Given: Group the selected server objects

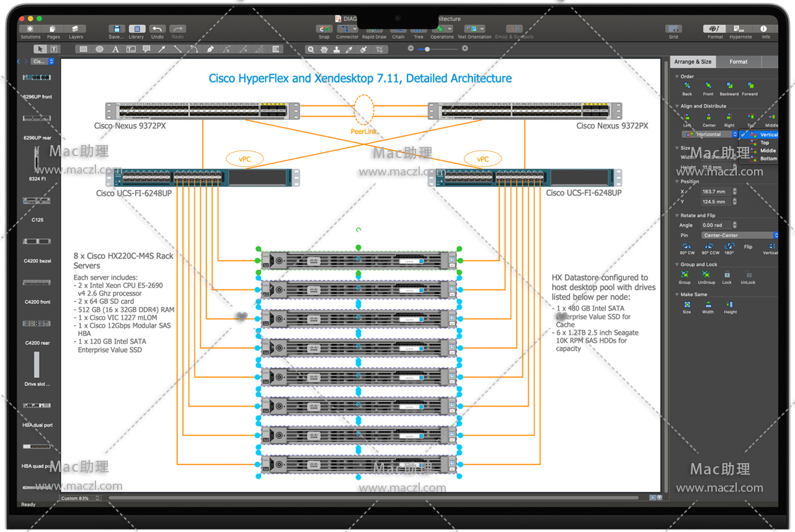Looking at the screenshot, I should (685, 275).
